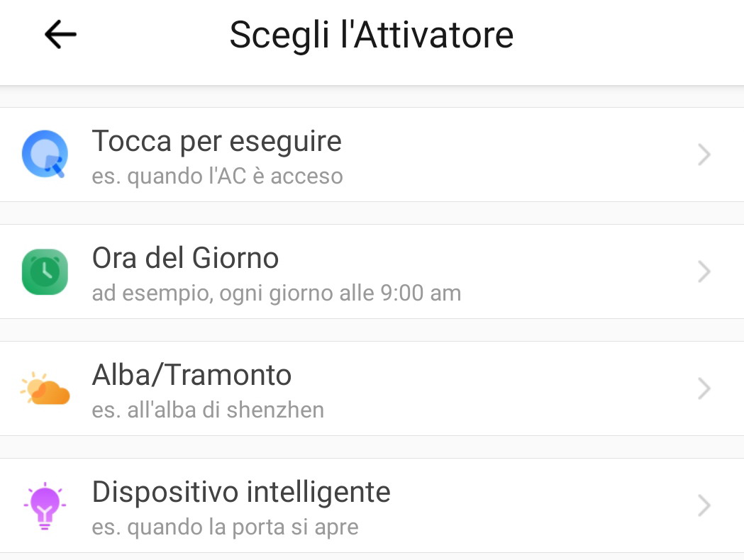Click subtitle "es. all'alba di shenzhen"

208,410
